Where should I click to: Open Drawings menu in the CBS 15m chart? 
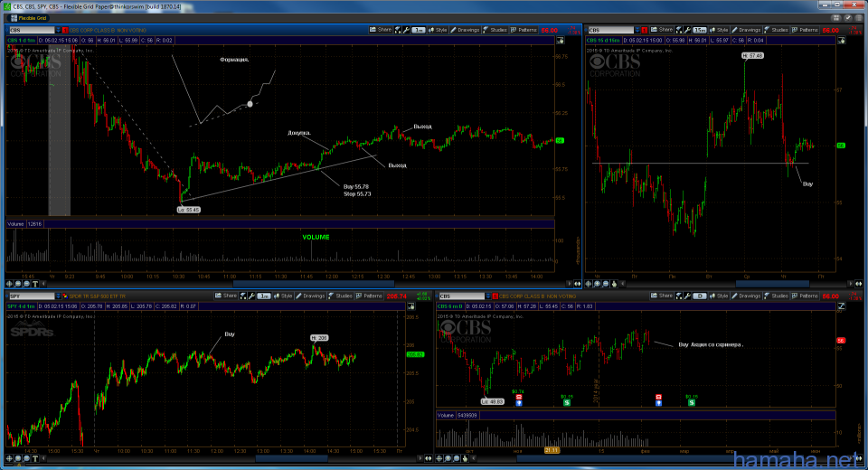pyautogui.click(x=746, y=30)
